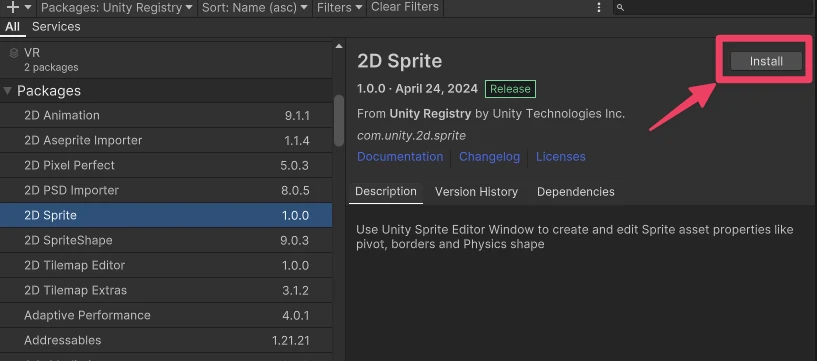
Task: Click the package search field
Action: (714, 7)
